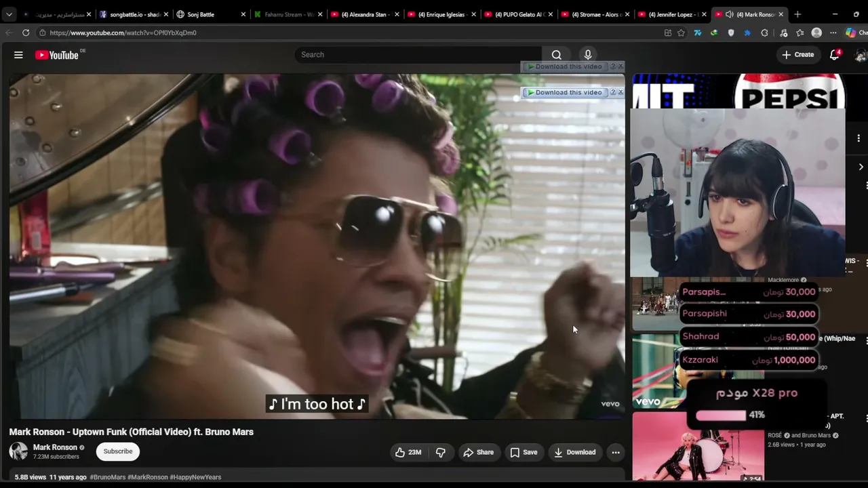Open the more actions ellipsis menu
Image resolution: width=868 pixels, height=488 pixels.
click(616, 452)
